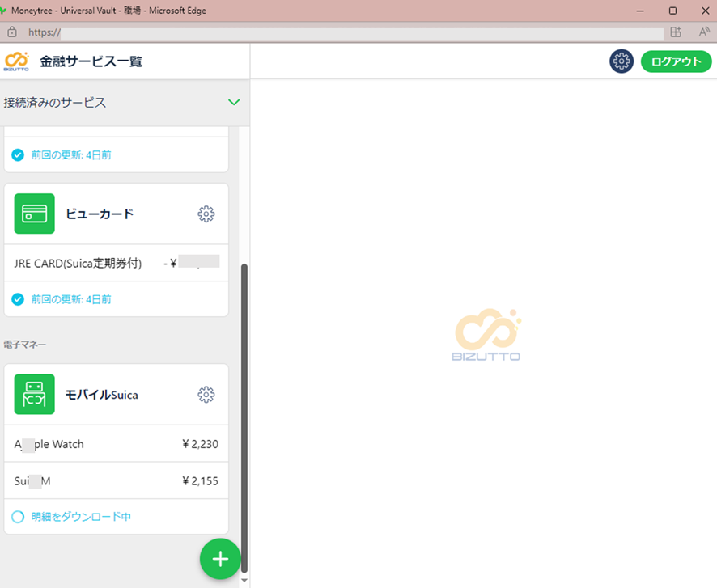The image size is (717, 588).
Task: Click the scrollbar down arrow
Action: coord(245,580)
